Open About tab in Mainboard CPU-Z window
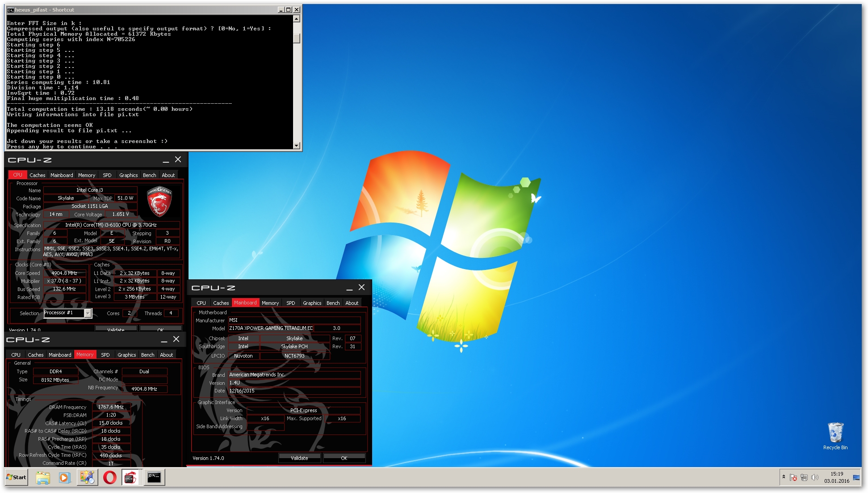 352,303
